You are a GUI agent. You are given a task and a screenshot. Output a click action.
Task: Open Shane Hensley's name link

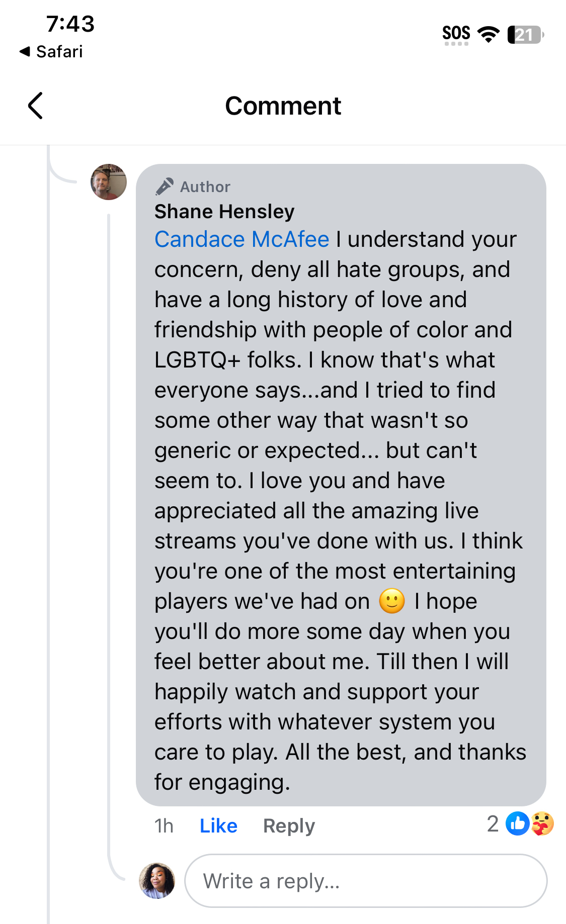click(x=224, y=212)
